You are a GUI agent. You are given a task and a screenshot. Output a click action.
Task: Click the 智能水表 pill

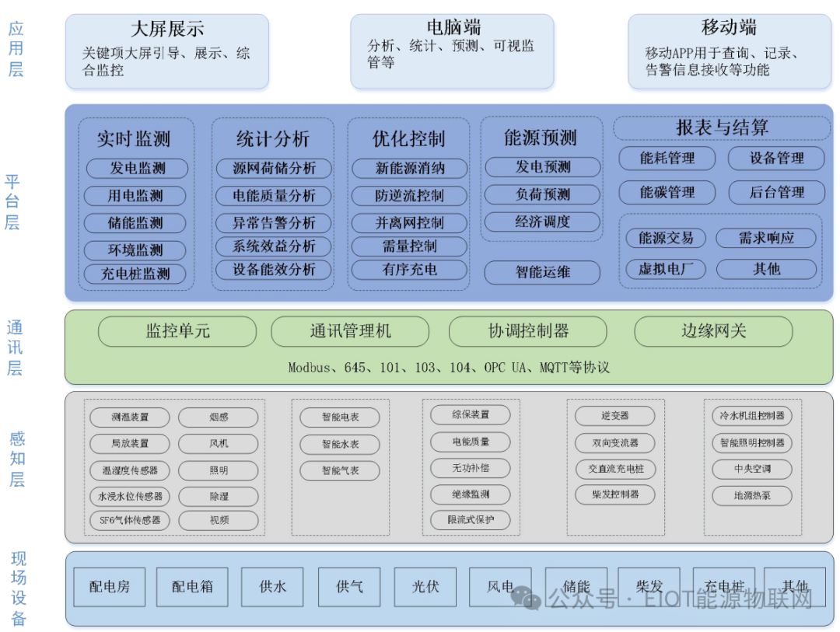340,444
